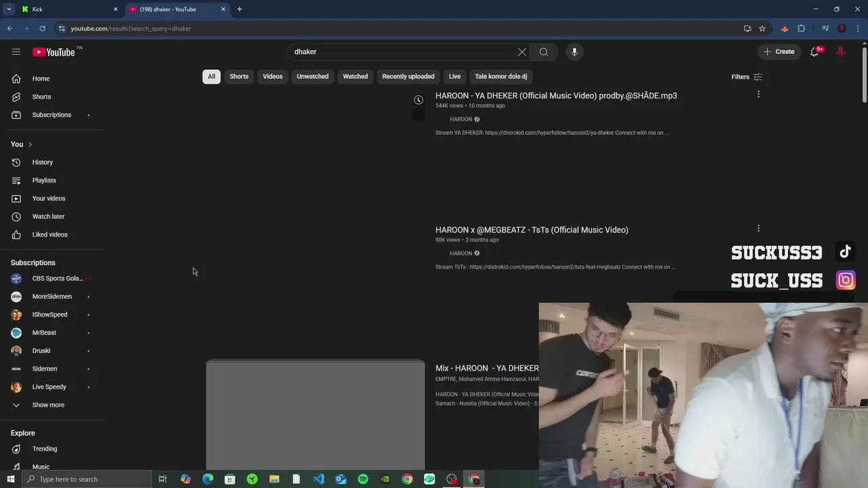Open Spotify from the taskbar
Screen dimensions: 868x488
[x=363, y=479]
